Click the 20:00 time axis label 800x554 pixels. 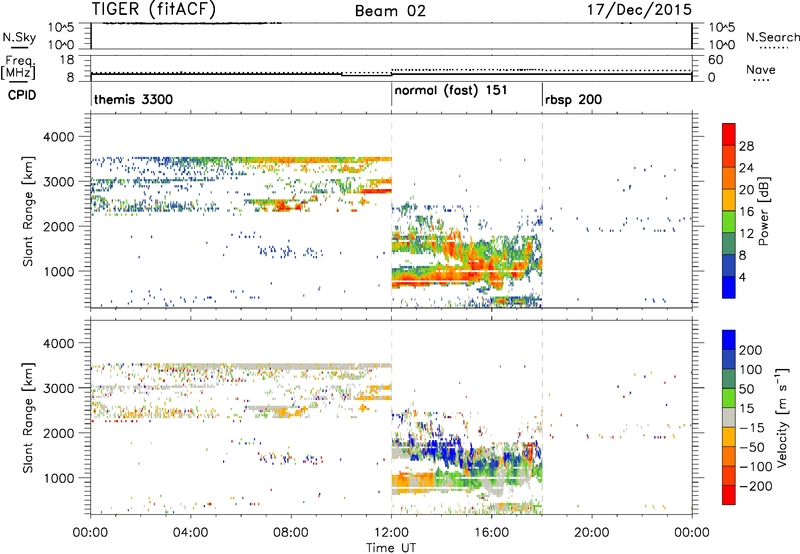point(592,533)
